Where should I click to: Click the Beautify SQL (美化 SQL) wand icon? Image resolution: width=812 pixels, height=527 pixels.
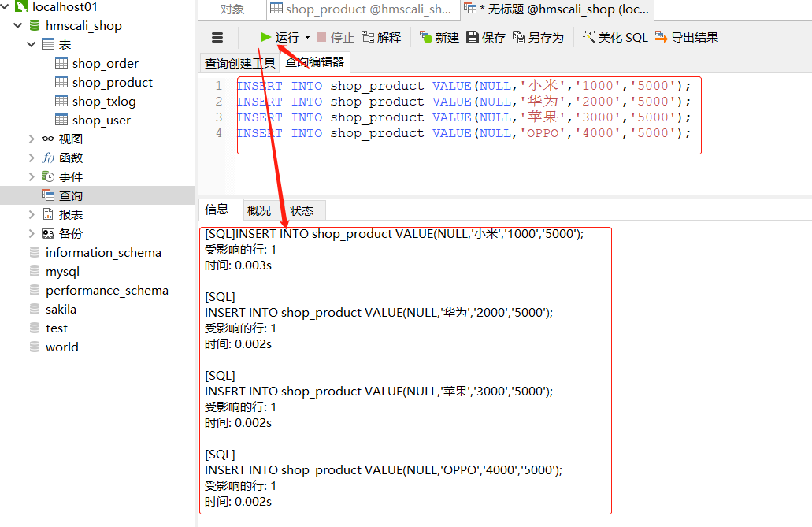point(589,37)
